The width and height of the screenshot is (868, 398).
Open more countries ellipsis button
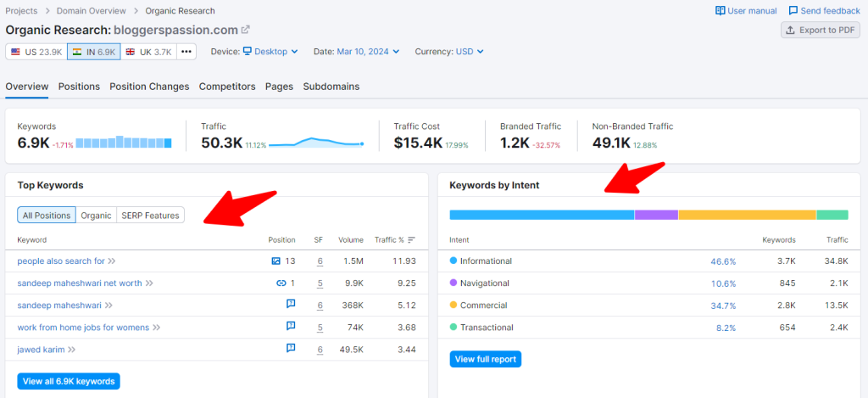pos(186,52)
